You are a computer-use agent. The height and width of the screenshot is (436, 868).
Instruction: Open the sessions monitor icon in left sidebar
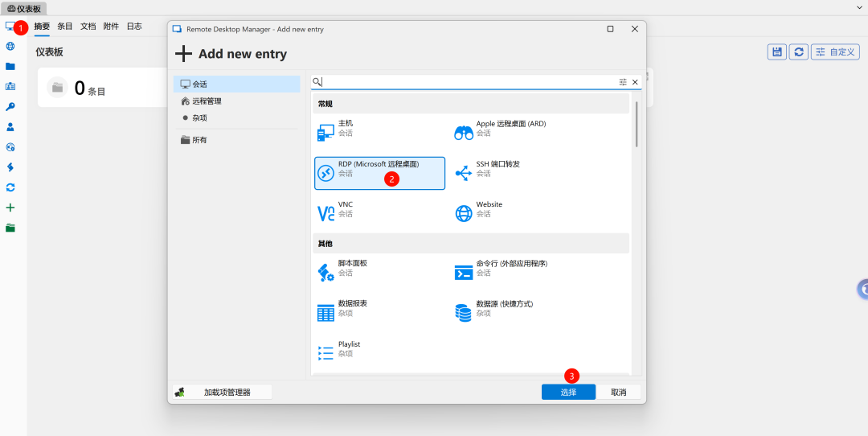click(10, 26)
